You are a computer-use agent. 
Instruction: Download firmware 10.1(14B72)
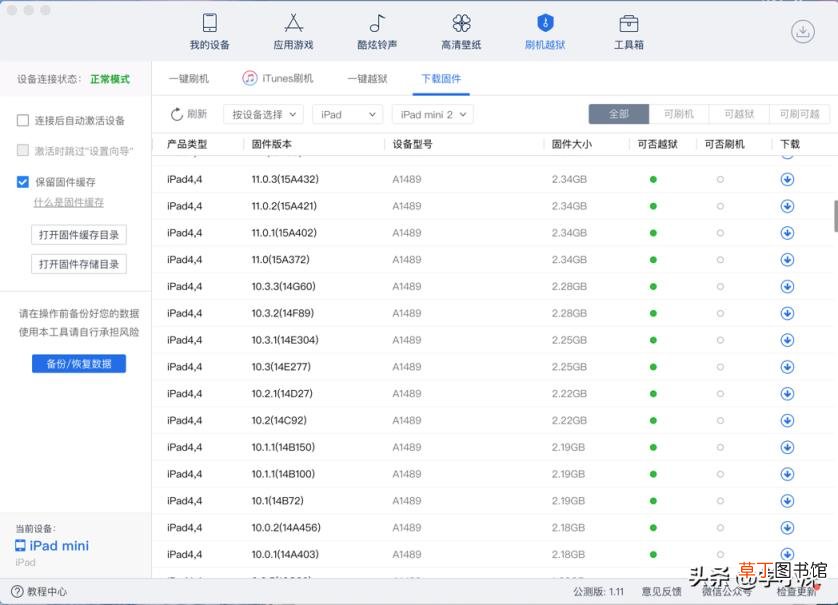tap(787, 501)
